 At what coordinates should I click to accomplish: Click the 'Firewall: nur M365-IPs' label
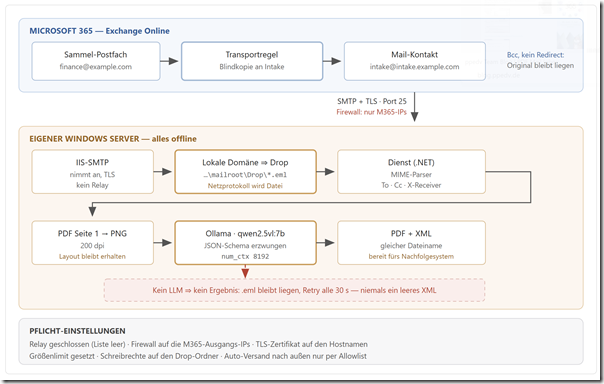(x=371, y=112)
